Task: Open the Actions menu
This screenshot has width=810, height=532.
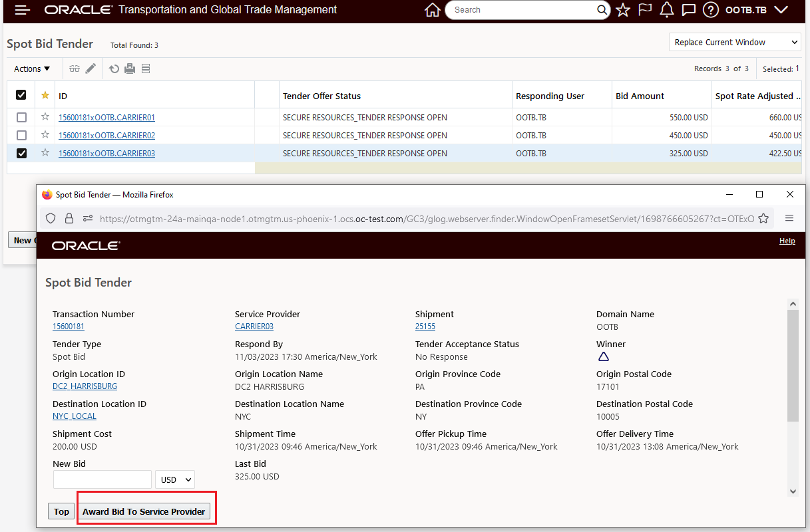Action: tap(32, 68)
